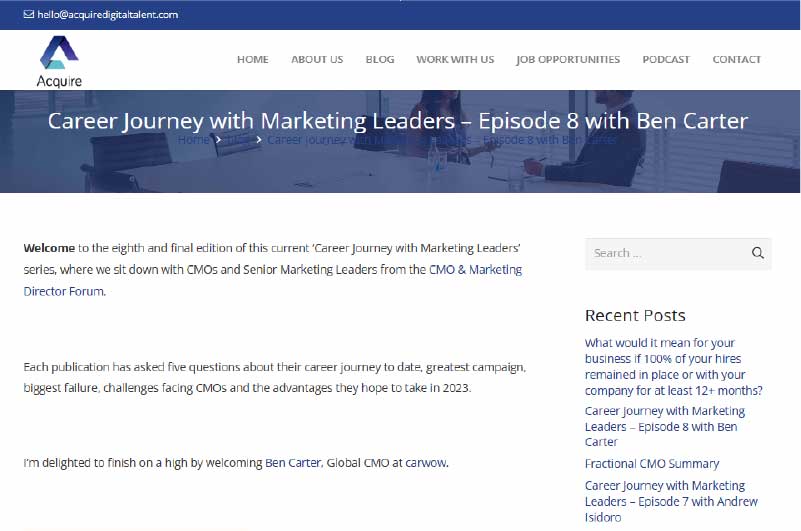Image resolution: width=801 pixels, height=531 pixels.
Task: Open the ABOUT US page
Action: pyautogui.click(x=317, y=59)
